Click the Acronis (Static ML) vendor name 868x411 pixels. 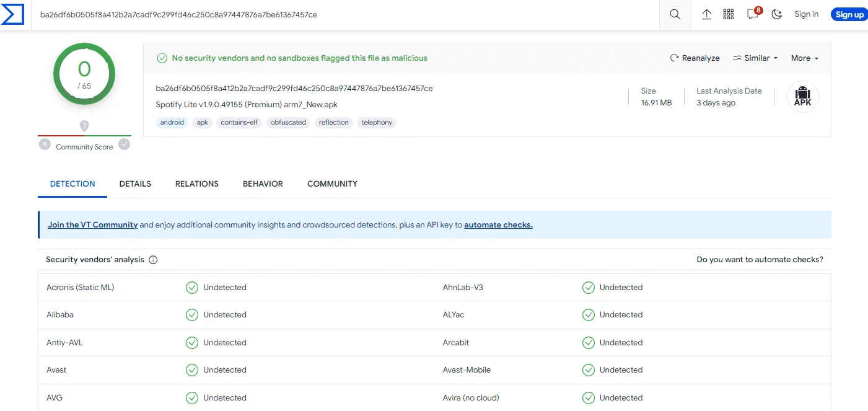[x=81, y=288]
